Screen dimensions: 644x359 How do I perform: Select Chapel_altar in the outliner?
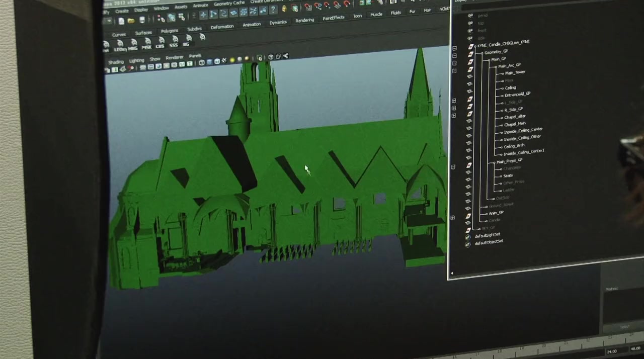515,117
